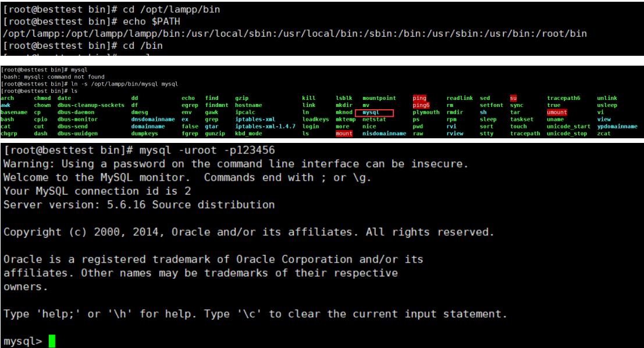Click the 'Copyright (c) 2000, 2014' line
The height and width of the screenshot is (348, 644).
248,232
